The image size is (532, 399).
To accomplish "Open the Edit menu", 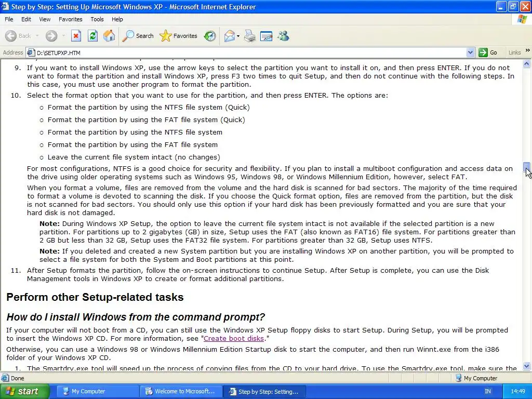I will 26,19.
